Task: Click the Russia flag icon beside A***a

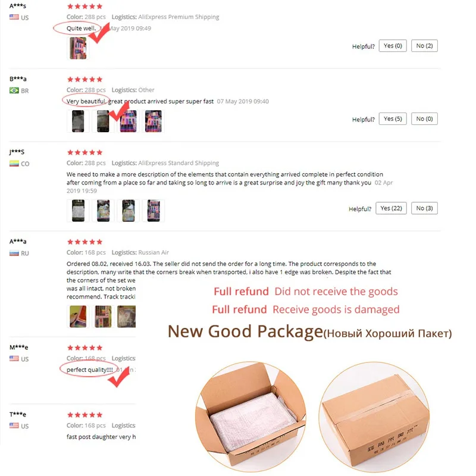Action: click(x=14, y=253)
